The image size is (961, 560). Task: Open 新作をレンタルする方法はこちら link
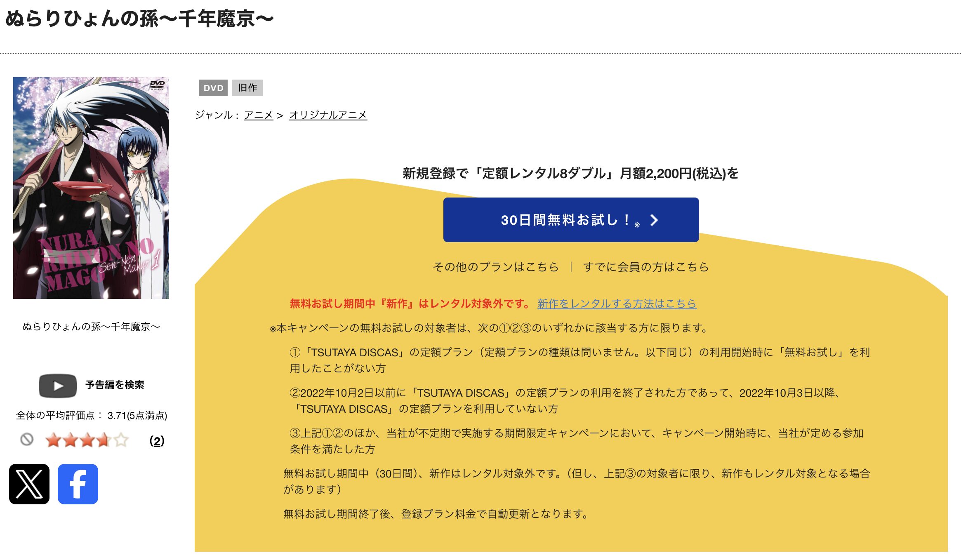[617, 304]
